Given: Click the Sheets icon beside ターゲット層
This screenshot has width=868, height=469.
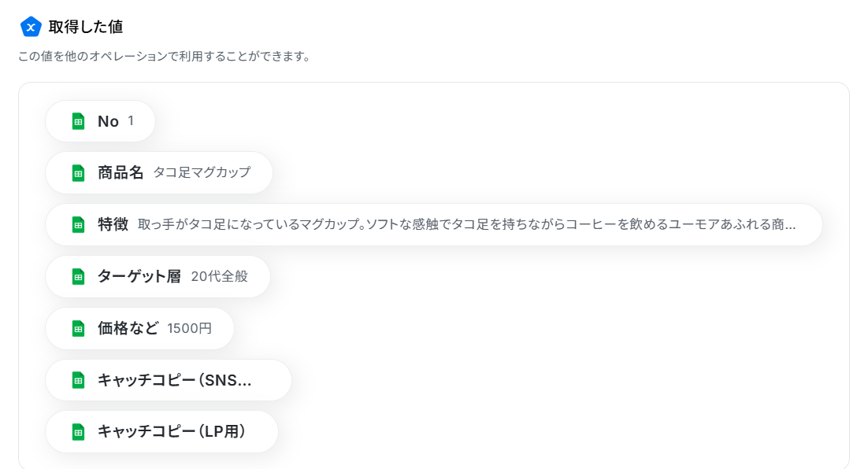Looking at the screenshot, I should click(79, 276).
